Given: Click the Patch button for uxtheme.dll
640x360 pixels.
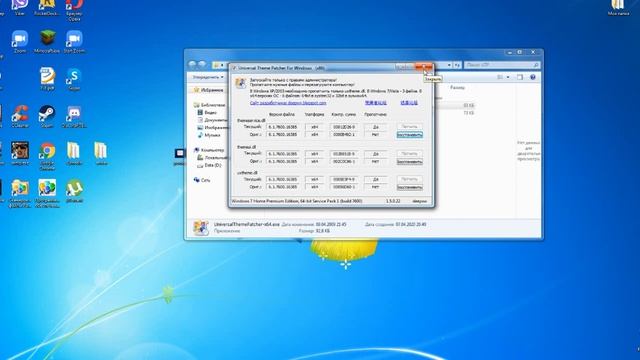Looking at the screenshot, I should tap(409, 179).
